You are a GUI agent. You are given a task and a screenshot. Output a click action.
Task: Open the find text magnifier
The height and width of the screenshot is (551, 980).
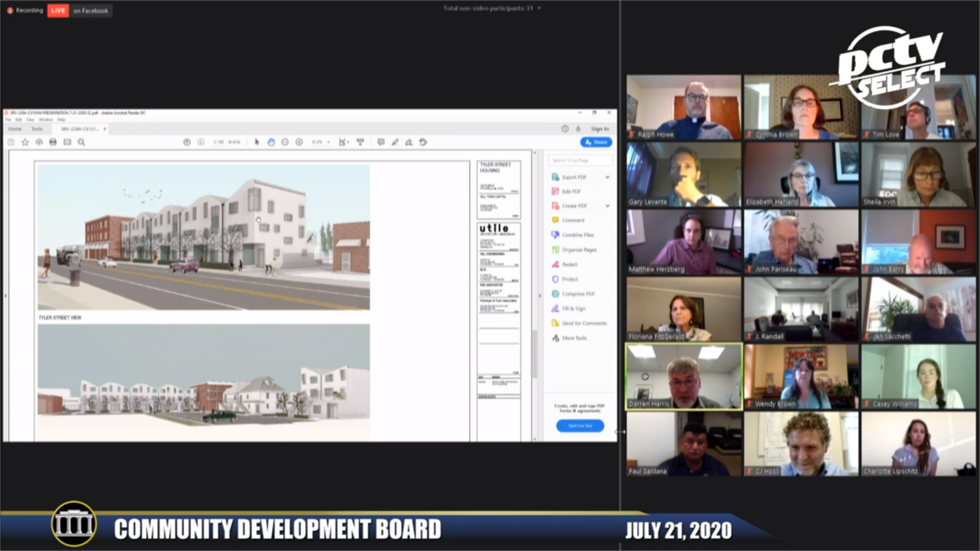point(82,142)
